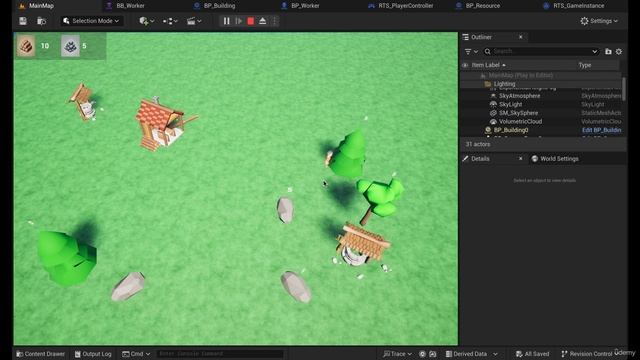This screenshot has width=640, height=360.
Task: Close the Outliner panel tab
Action: (x=520, y=37)
